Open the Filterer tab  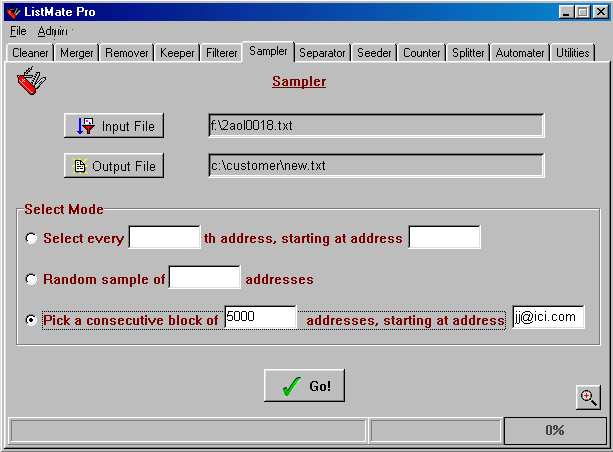221,53
